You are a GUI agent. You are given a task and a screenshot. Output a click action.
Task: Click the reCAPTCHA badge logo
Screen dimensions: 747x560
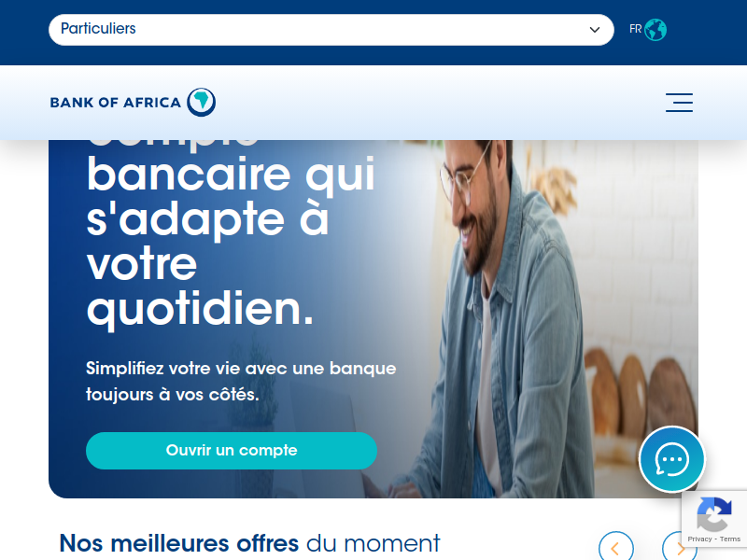713,514
